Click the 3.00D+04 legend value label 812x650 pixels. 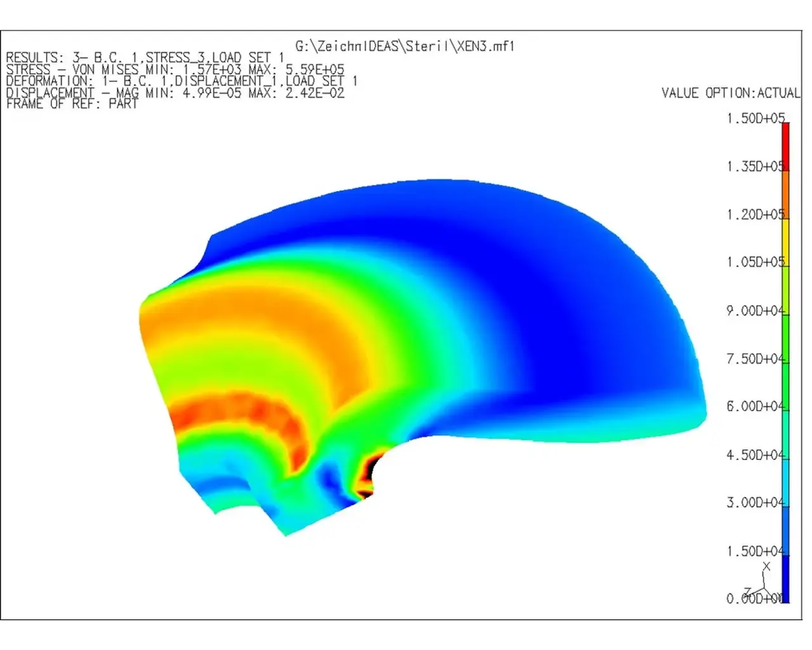click(755, 503)
